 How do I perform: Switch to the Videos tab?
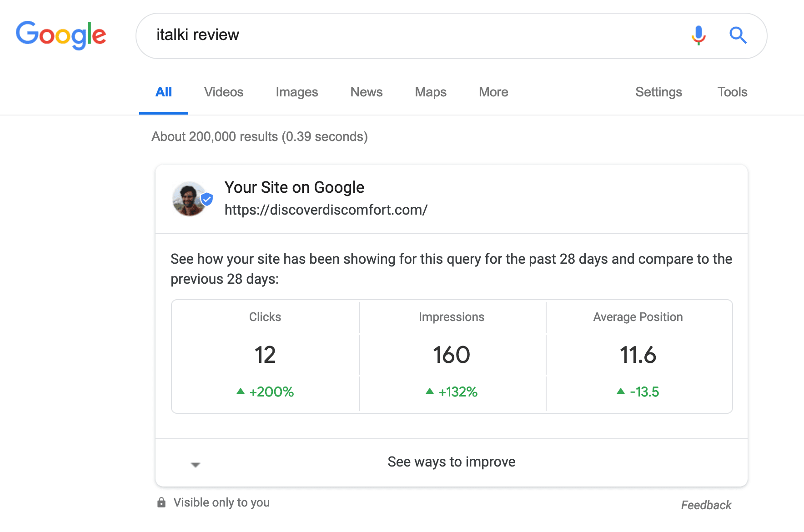point(224,92)
